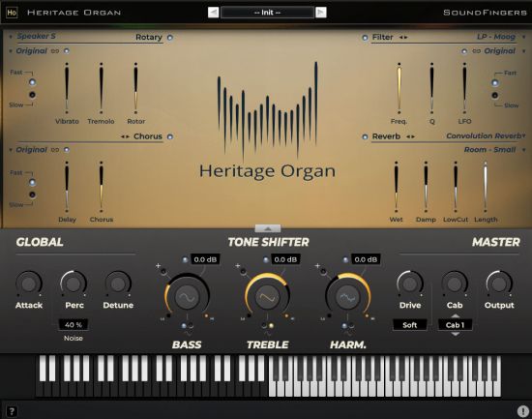
Task: Click the Harm. plus icon
Action: [x=317, y=265]
